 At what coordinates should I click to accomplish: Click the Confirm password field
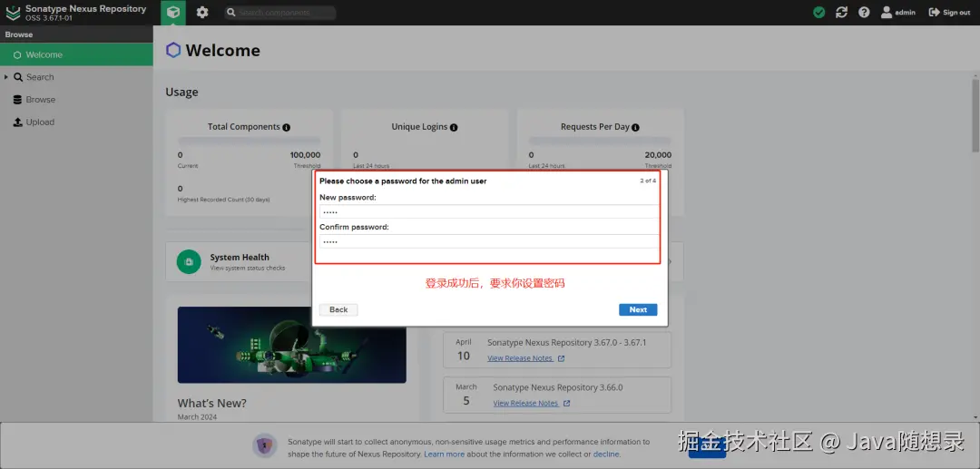(489, 241)
